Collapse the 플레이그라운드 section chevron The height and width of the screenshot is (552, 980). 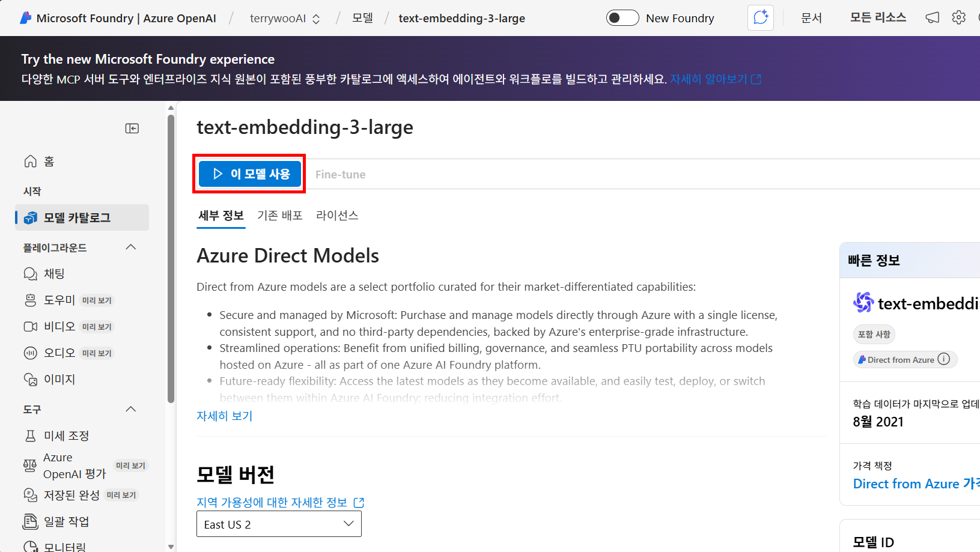pyautogui.click(x=131, y=247)
